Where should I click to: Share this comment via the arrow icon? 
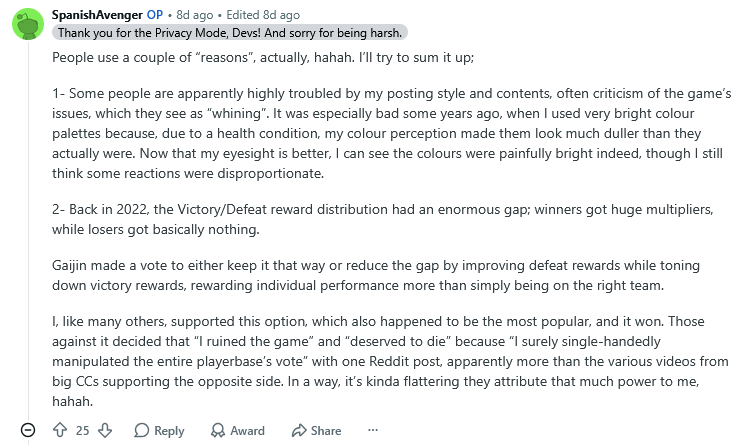316,431
